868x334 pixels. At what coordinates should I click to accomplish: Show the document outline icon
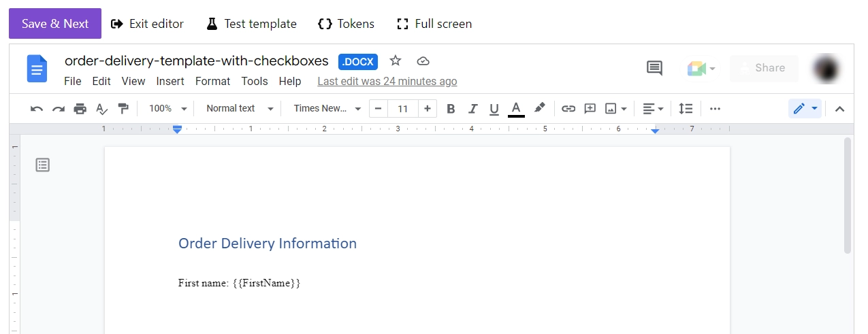click(x=42, y=165)
